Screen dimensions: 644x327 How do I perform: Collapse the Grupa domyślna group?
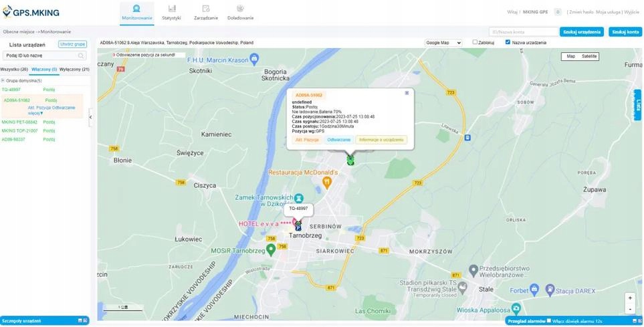pos(3,80)
